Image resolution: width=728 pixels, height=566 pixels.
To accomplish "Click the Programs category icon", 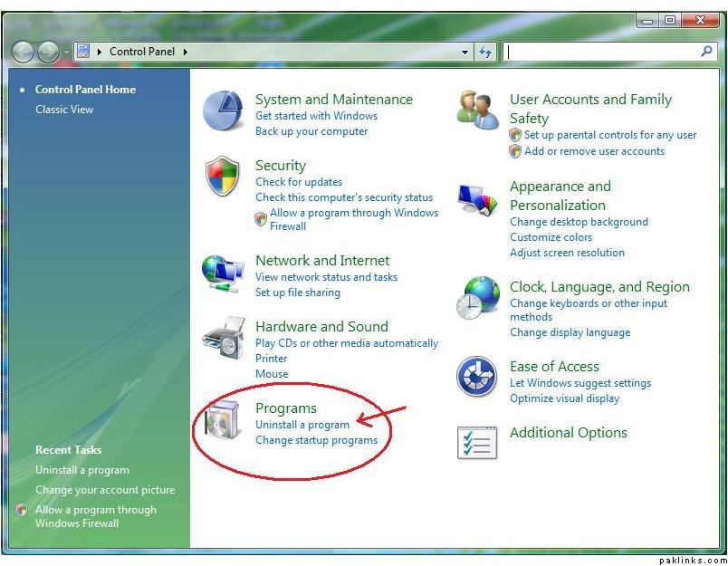I will tap(223, 421).
